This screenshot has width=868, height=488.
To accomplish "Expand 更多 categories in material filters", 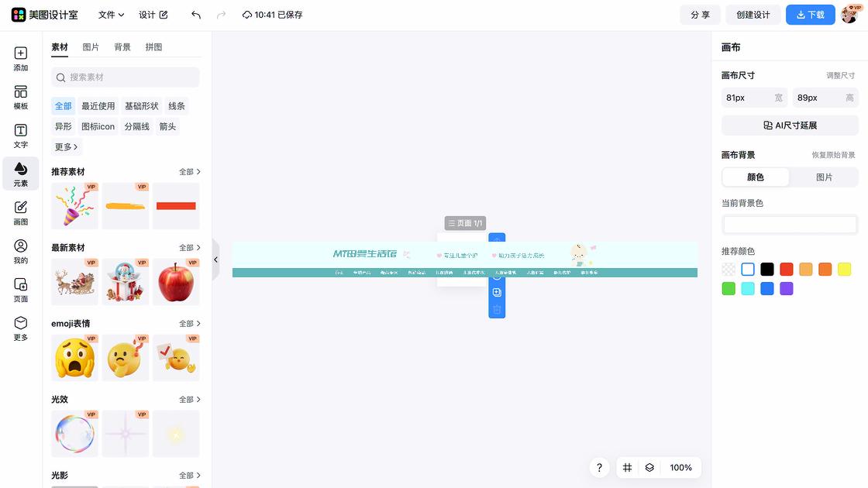I will 66,146.
